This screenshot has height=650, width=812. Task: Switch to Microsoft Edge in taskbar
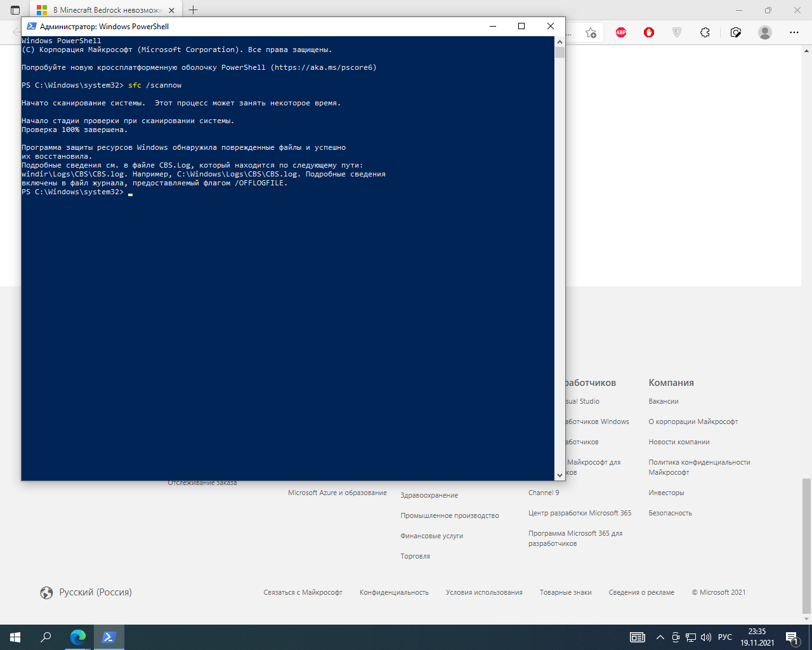(x=78, y=637)
